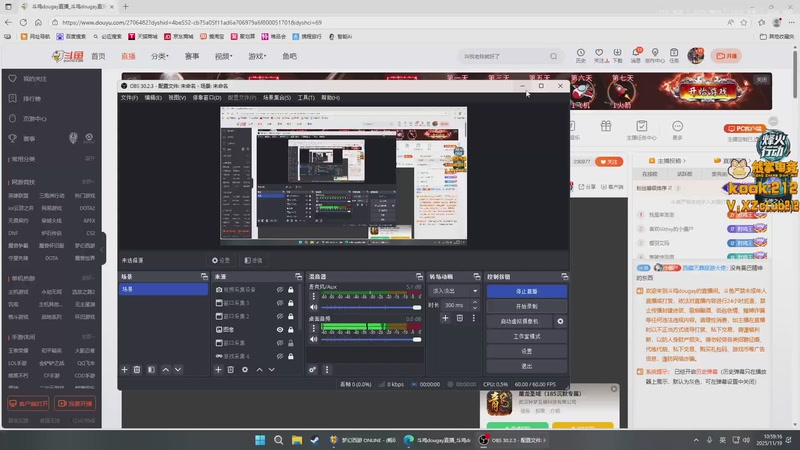Mute the 桌面音频 speaker icon

(314, 339)
